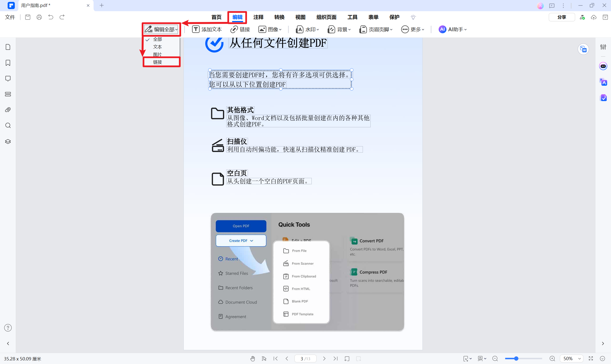Expand the 水印 dropdown
Screen dimensions: 611x364
(307, 29)
